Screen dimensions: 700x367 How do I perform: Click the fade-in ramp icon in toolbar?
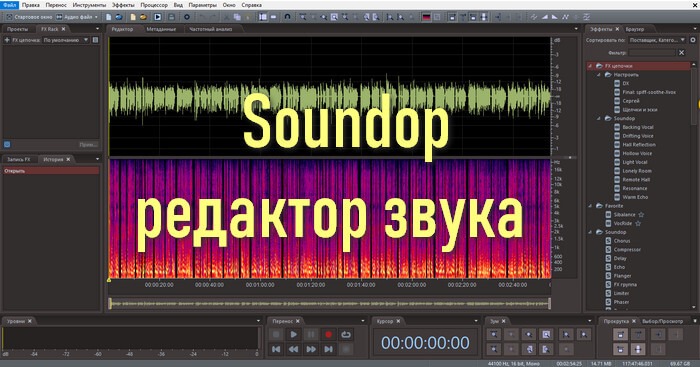[x=545, y=17]
